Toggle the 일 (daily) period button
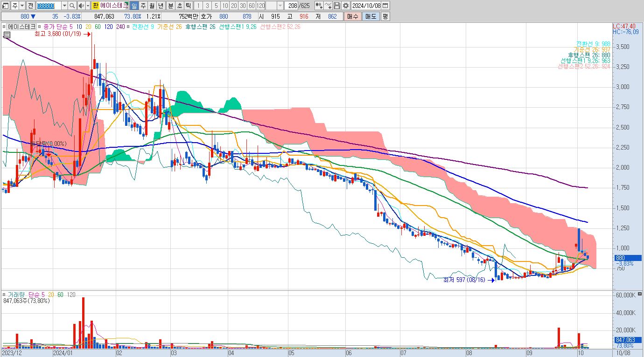 134,6
